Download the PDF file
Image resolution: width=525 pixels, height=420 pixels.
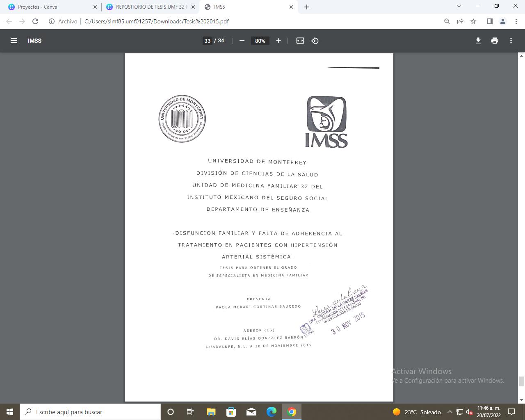pos(478,41)
